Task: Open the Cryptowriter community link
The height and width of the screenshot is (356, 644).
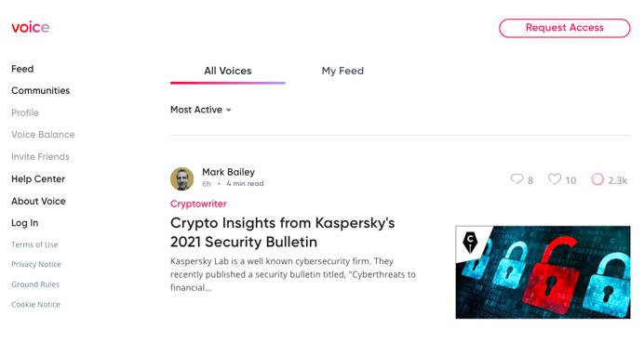Action: click(198, 204)
